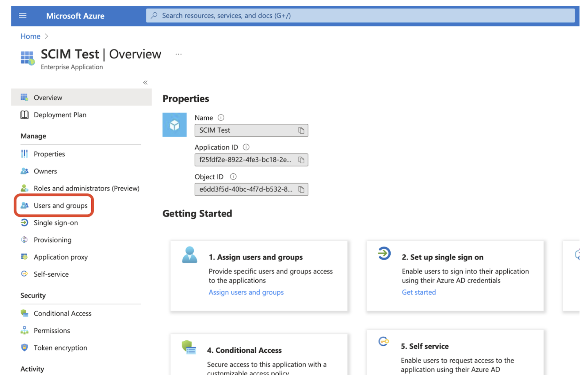
Task: Click the Microsoft Azure title
Action: pos(75,16)
